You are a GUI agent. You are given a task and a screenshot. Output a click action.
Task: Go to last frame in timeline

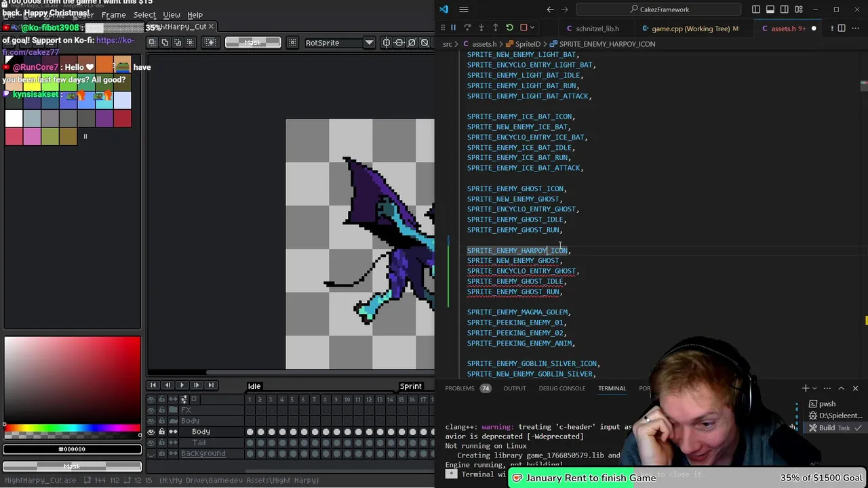point(210,386)
